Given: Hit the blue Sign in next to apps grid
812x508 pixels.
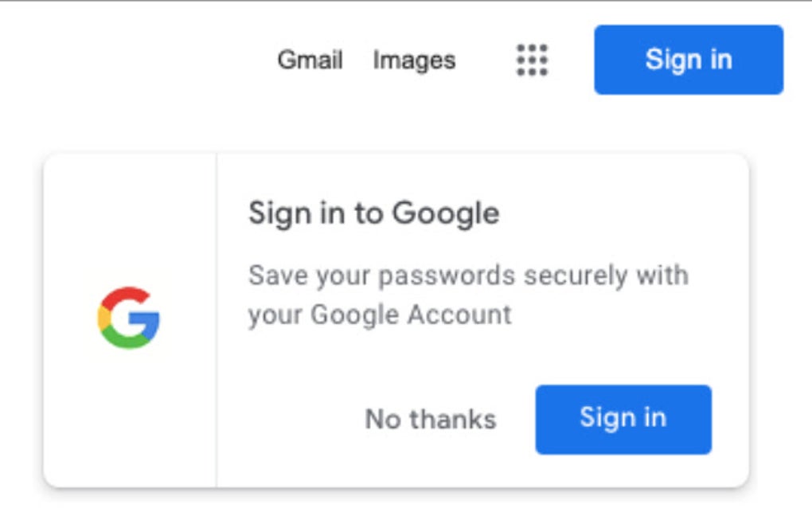Looking at the screenshot, I should (x=689, y=60).
